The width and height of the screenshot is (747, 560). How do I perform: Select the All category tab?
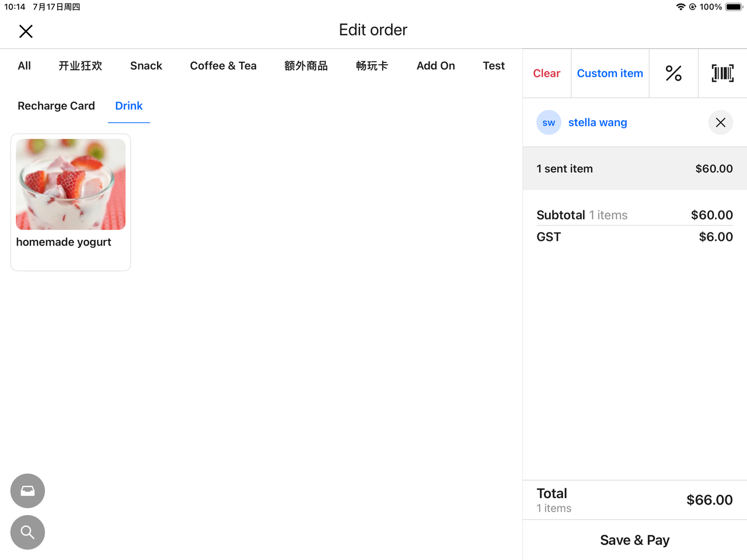tap(25, 66)
